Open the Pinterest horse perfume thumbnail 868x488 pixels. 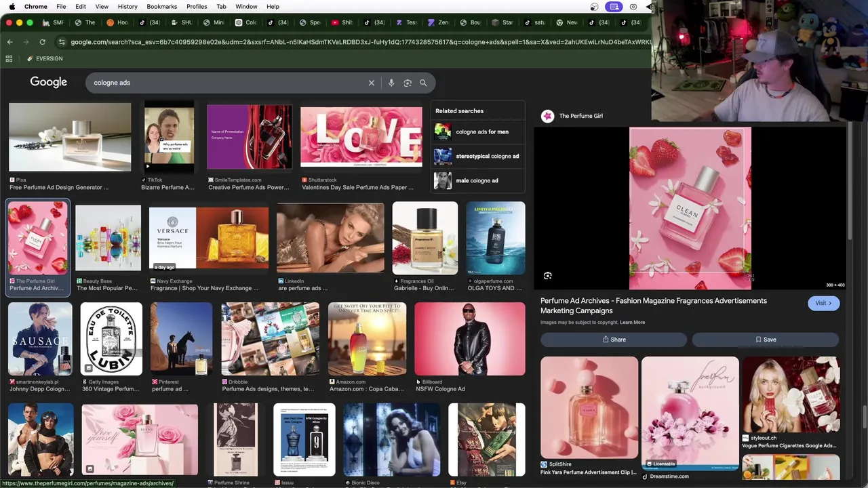182,339
